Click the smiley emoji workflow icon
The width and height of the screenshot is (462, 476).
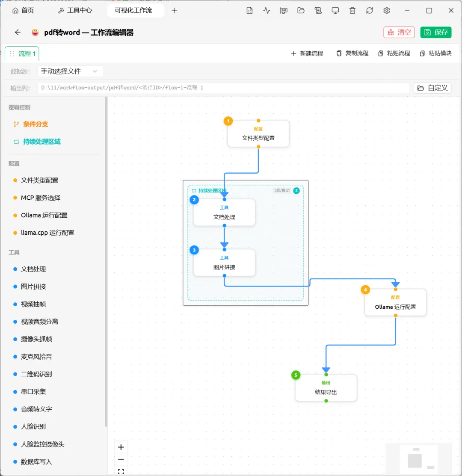point(35,32)
